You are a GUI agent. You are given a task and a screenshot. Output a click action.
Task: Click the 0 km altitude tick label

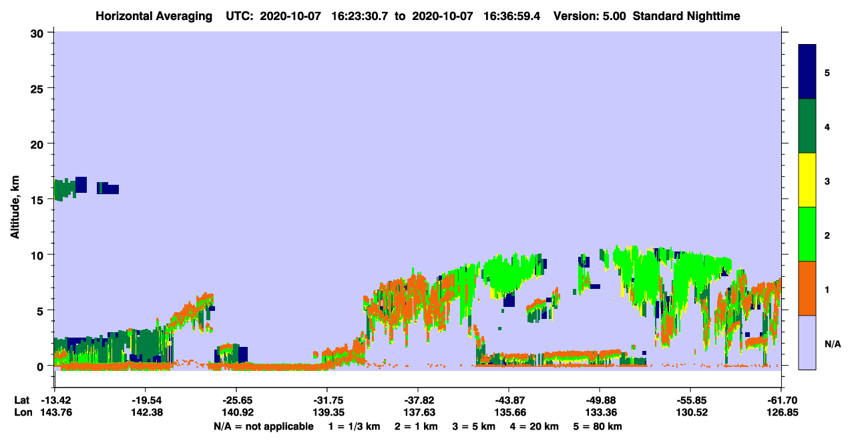click(41, 366)
